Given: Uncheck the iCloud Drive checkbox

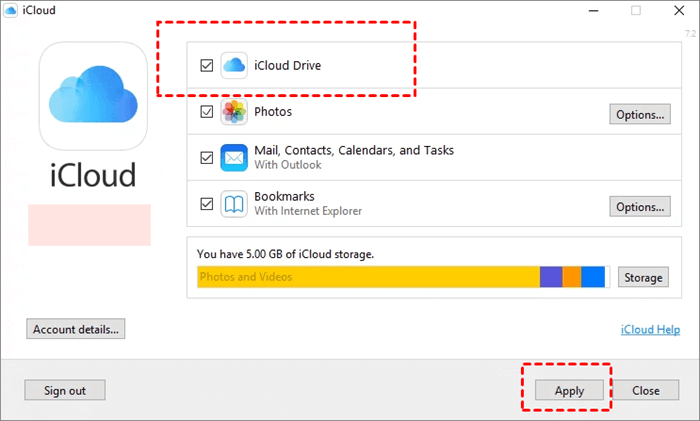Looking at the screenshot, I should tap(207, 66).
